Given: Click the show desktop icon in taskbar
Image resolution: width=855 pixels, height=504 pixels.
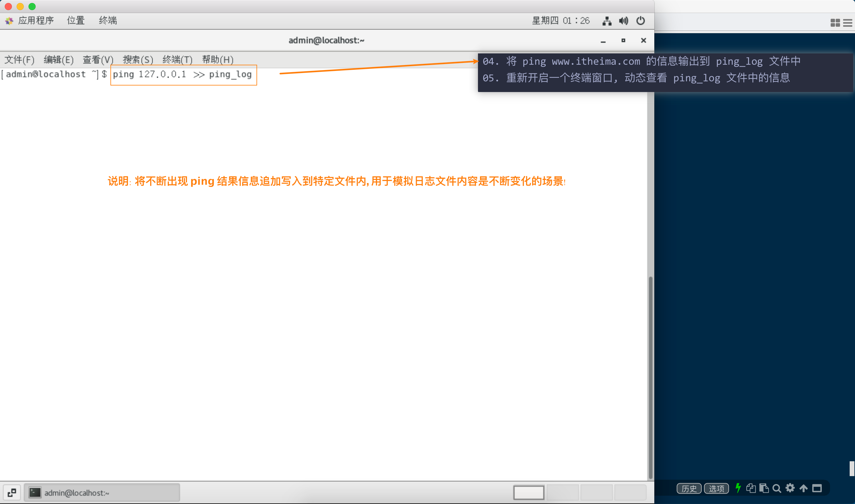Looking at the screenshot, I should point(12,492).
